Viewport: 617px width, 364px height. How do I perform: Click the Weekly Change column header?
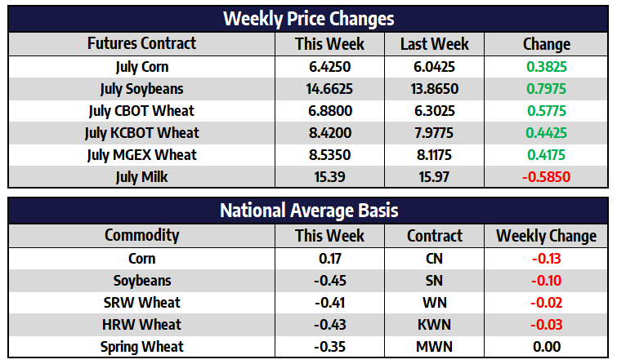pos(546,236)
